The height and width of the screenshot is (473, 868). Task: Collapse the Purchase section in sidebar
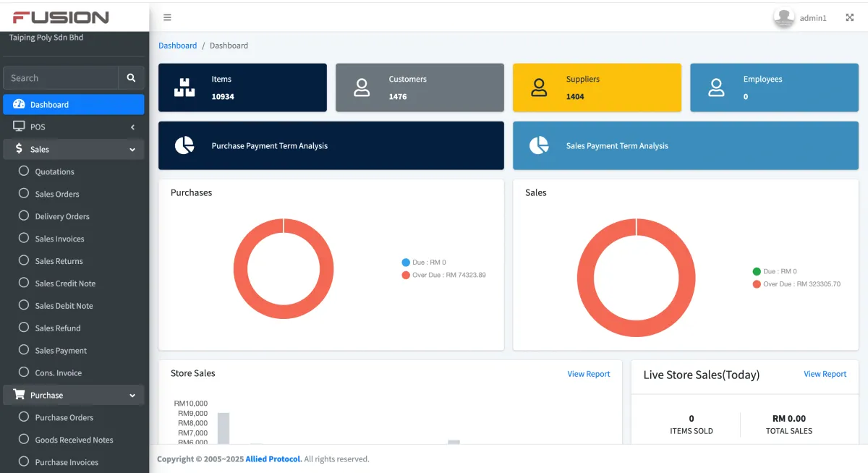click(132, 395)
